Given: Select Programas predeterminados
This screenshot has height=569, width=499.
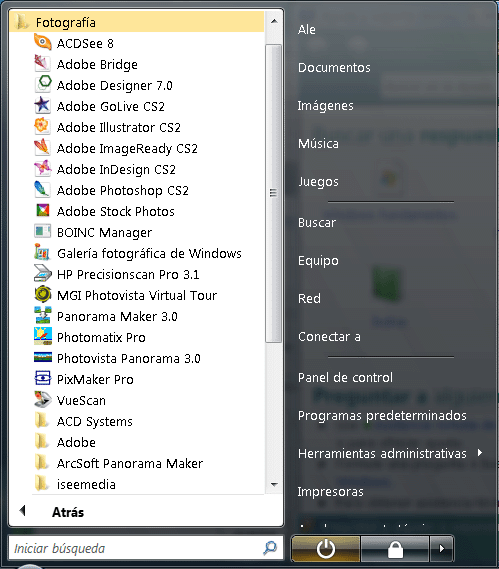Looking at the screenshot, I should pyautogui.click(x=382, y=416).
